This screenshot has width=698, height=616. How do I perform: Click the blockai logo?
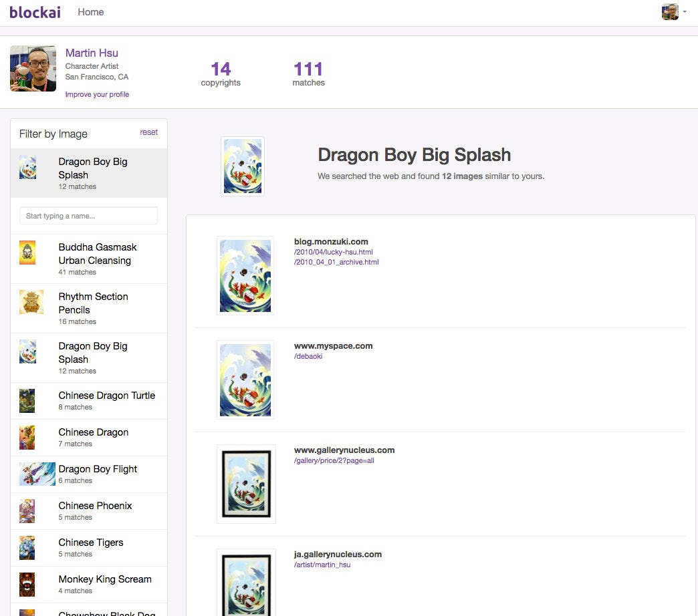[x=35, y=12]
